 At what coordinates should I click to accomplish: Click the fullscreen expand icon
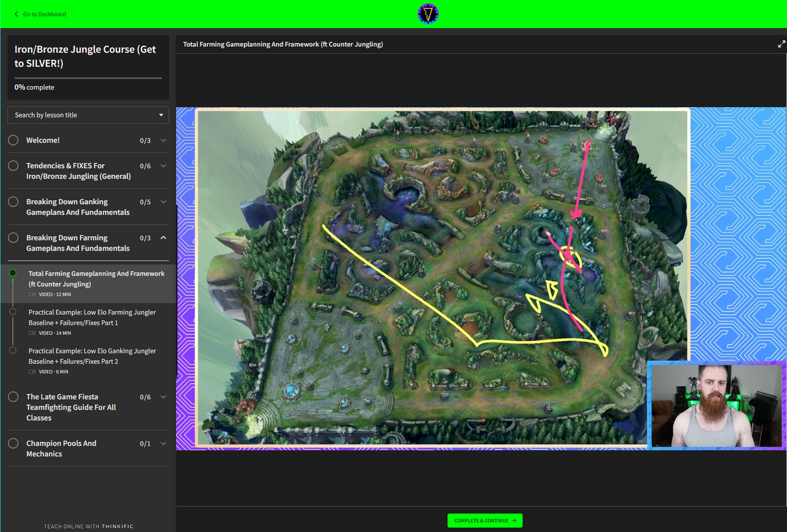[781, 44]
